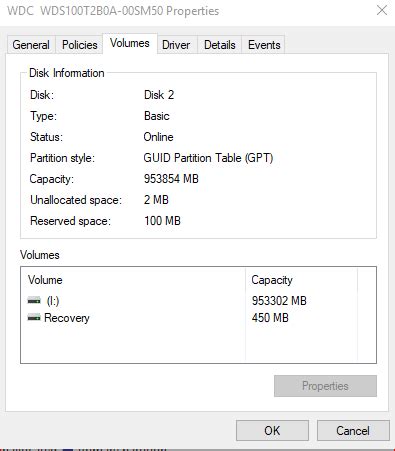
Task: Click the 'Reserved space:' label
Action: [70, 221]
